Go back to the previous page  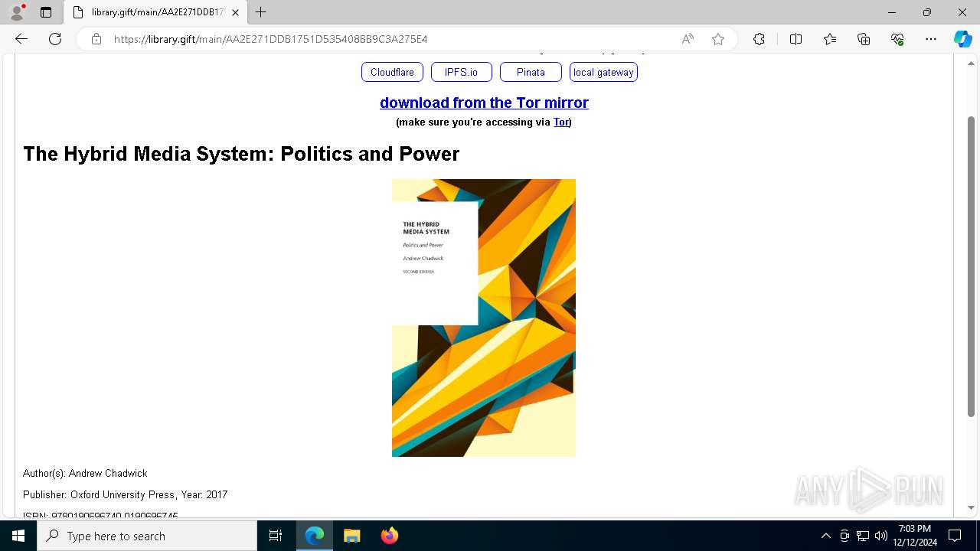[x=21, y=39]
